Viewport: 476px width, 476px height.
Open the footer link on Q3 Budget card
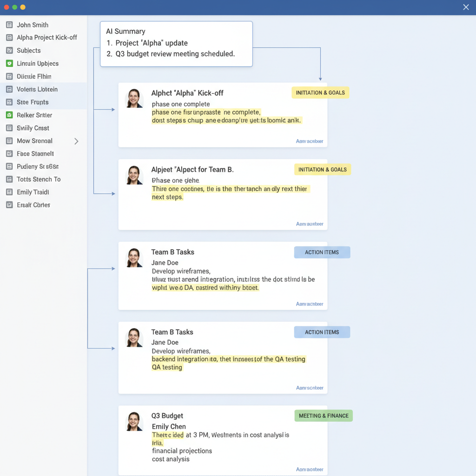pyautogui.click(x=310, y=469)
